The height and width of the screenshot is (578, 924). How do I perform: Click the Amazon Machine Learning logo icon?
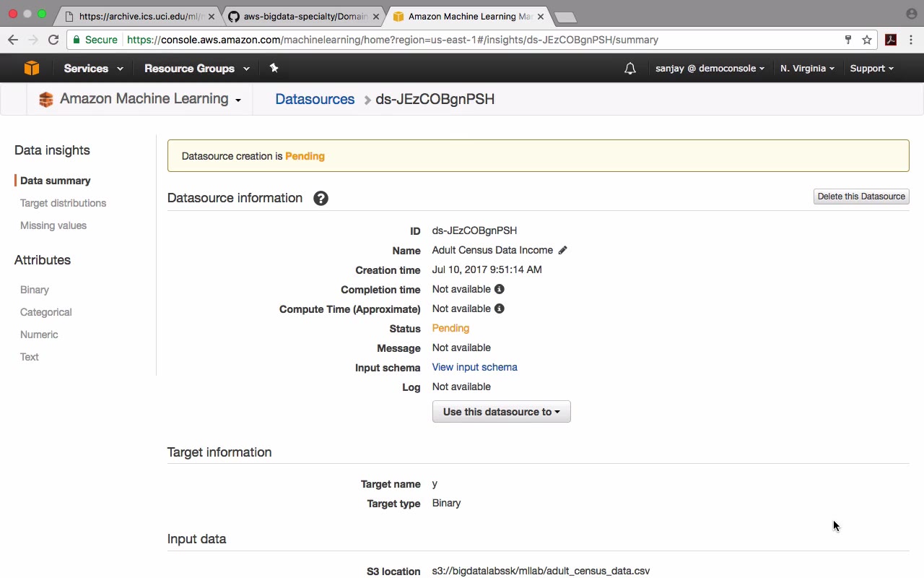click(x=46, y=100)
